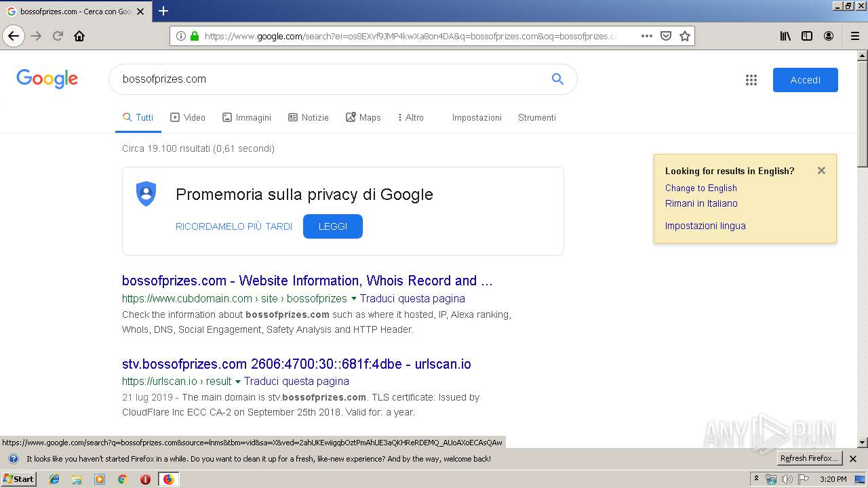Expand the Altro more options menu
The height and width of the screenshot is (488, 868).
coord(411,117)
